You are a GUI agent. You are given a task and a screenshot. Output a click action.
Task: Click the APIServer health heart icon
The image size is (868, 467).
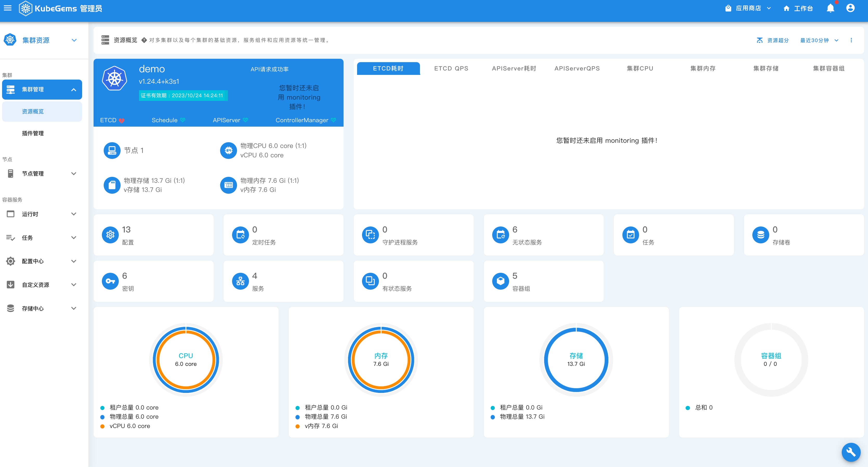pyautogui.click(x=245, y=120)
